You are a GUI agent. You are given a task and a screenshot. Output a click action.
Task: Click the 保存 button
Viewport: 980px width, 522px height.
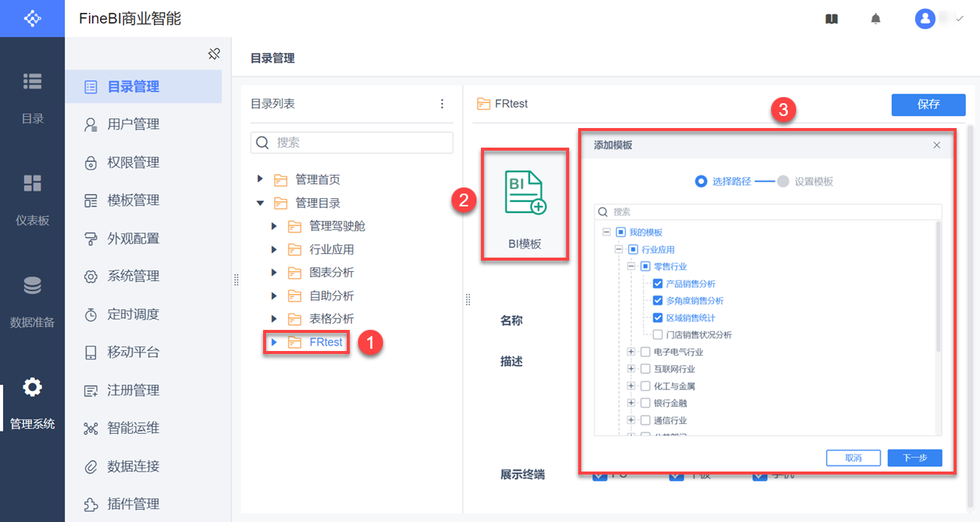[929, 105]
